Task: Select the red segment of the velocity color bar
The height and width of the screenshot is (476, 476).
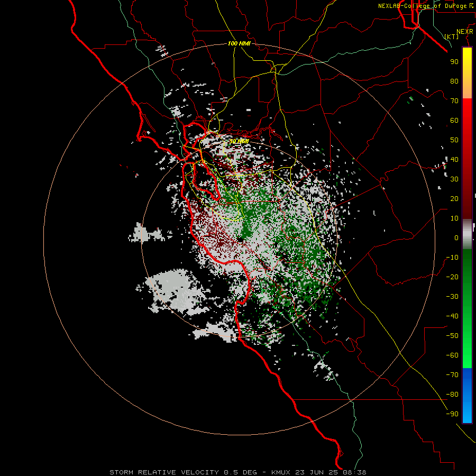Action: point(467,158)
